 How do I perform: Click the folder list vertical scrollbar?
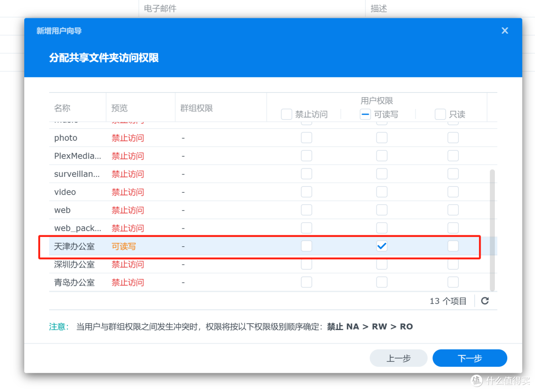click(x=492, y=230)
